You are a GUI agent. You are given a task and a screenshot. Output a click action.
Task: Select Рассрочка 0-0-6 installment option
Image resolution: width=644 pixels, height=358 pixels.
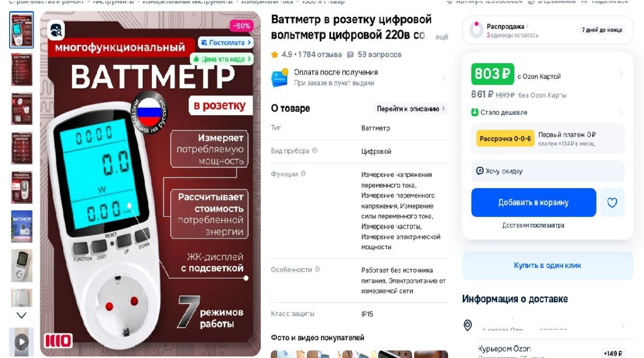click(505, 138)
